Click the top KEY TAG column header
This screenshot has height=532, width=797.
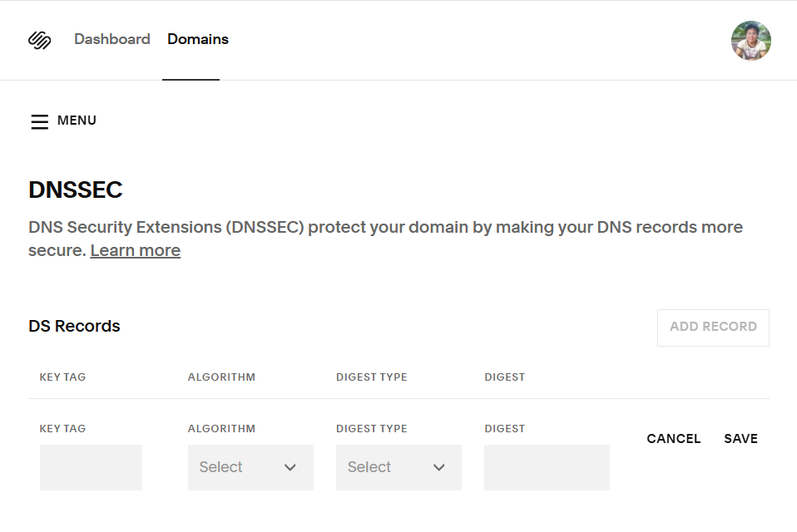click(62, 377)
